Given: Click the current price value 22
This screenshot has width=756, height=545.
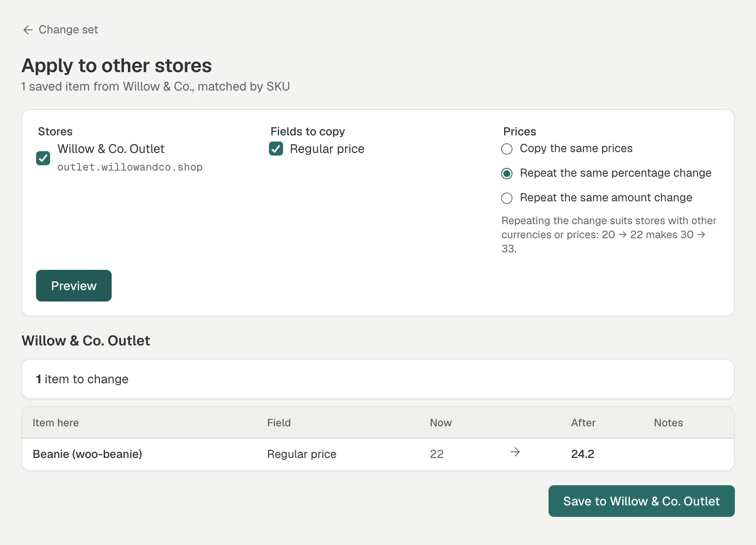Looking at the screenshot, I should (436, 454).
